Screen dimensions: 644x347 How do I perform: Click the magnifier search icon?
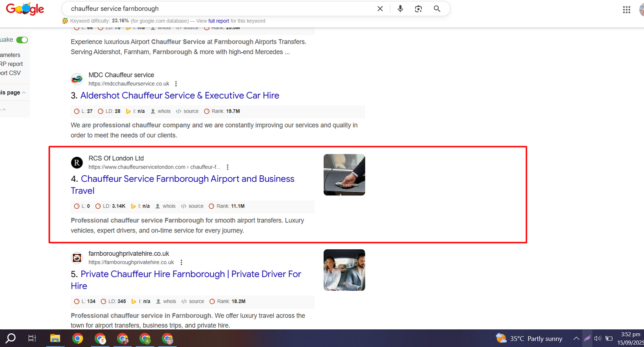coord(437,9)
